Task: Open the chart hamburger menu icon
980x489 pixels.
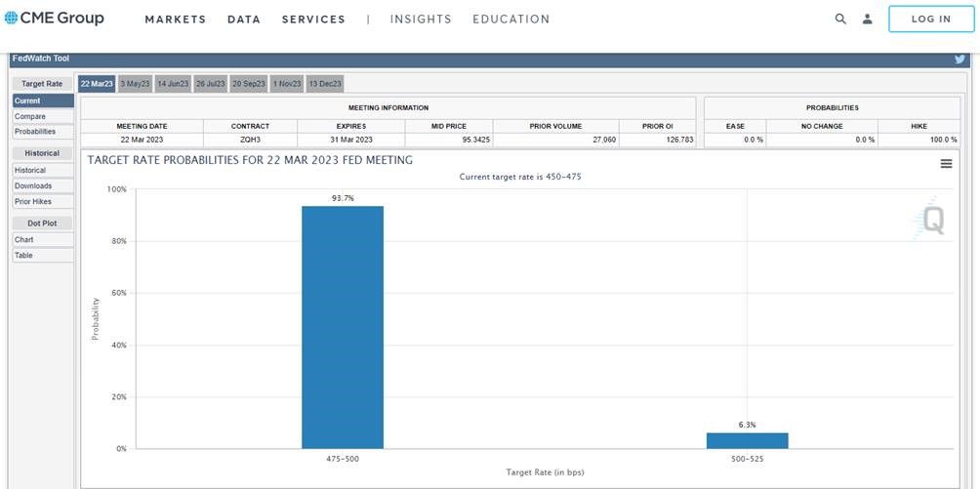Action: [946, 164]
